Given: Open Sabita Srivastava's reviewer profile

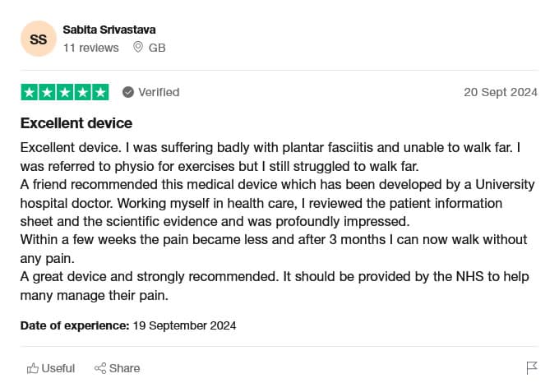Looking at the screenshot, I should 109,30.
